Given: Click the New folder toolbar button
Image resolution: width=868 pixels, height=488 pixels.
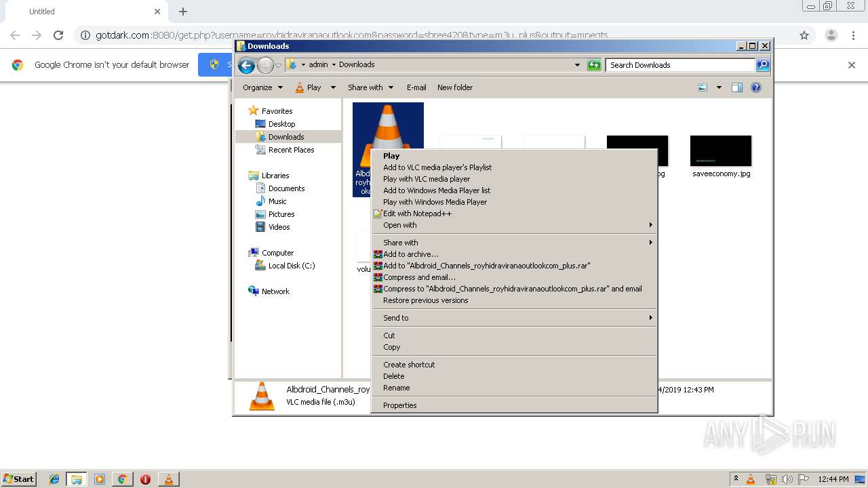Looking at the screenshot, I should click(455, 87).
